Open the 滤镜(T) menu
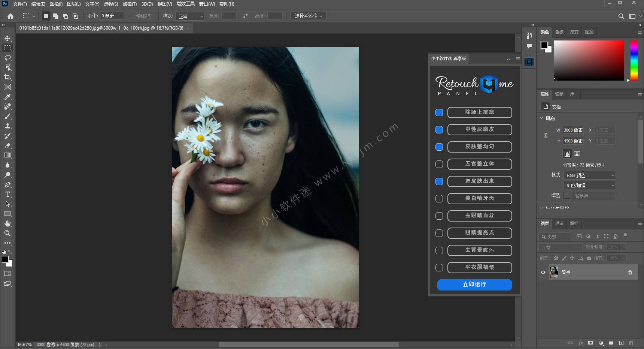 130,4
